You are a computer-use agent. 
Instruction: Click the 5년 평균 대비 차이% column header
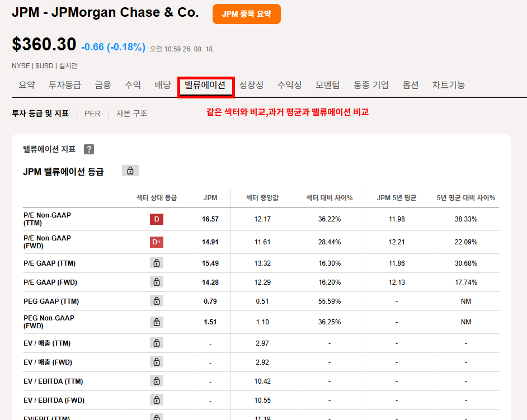click(x=466, y=198)
